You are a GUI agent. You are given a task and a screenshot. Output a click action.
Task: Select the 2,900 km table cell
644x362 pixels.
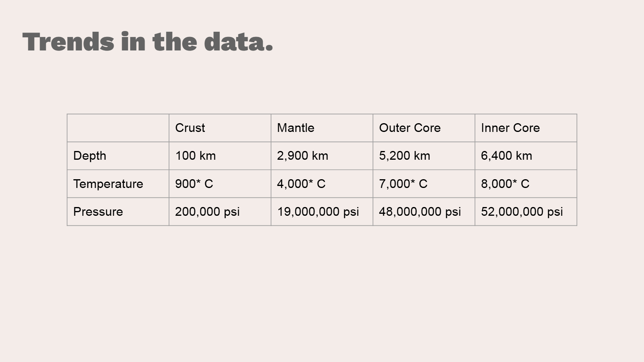(322, 156)
